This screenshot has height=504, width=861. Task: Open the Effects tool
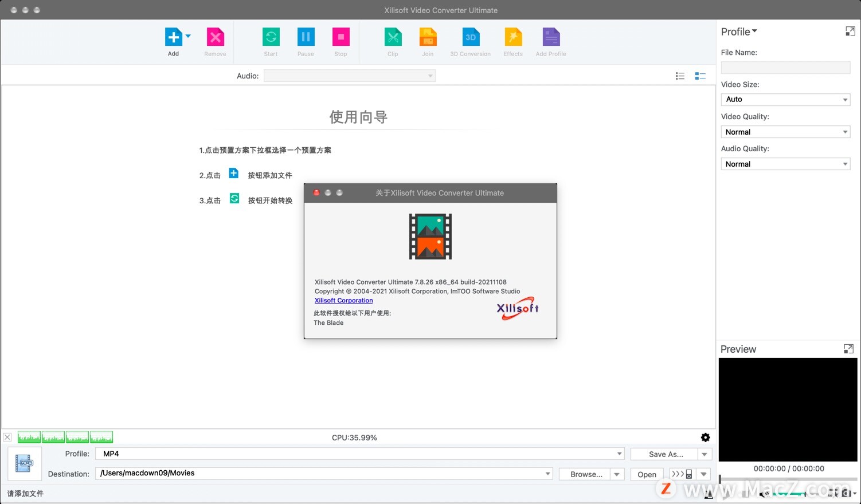(513, 37)
